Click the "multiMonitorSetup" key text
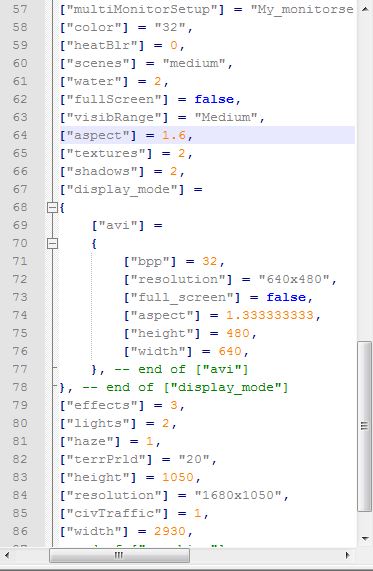373x571 pixels. point(142,9)
